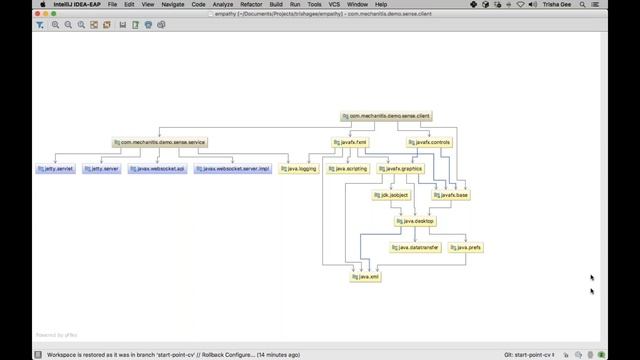Image resolution: width=640 pixels, height=360 pixels.
Task: Open print preview of diagram
Action: (161, 25)
